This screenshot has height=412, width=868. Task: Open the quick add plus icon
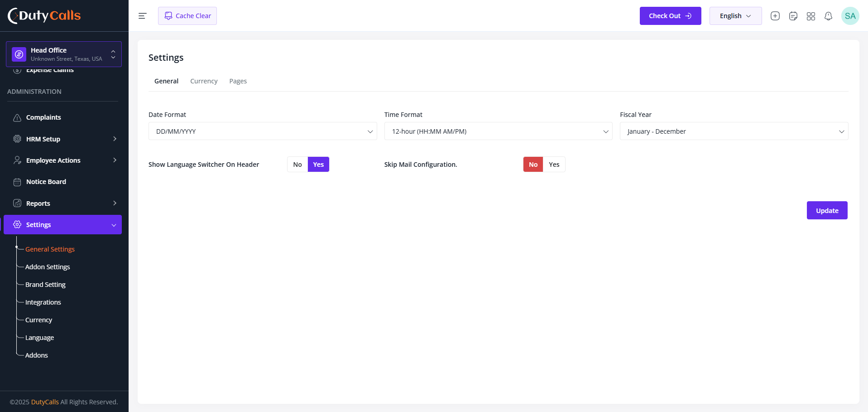pyautogui.click(x=775, y=16)
